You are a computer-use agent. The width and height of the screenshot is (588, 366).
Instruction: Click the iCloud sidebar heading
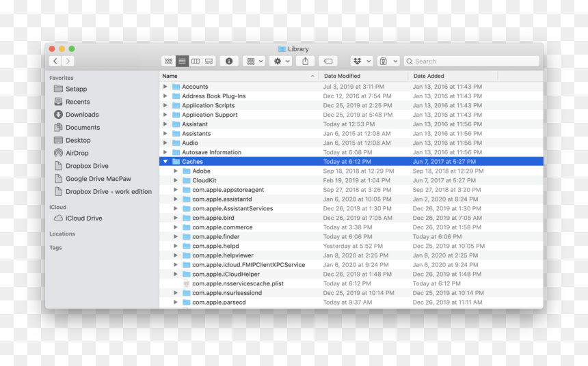tap(57, 207)
